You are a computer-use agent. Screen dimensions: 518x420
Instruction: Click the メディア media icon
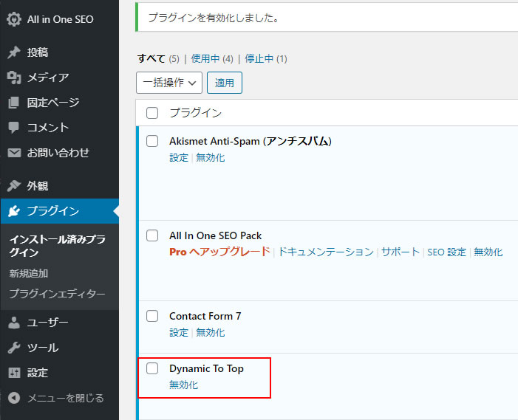tap(14, 78)
